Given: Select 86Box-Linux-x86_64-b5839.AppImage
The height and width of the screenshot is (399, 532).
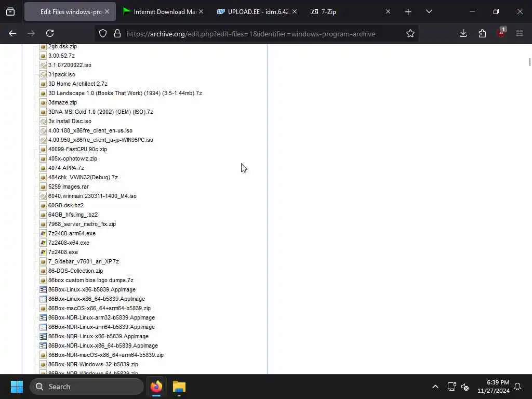Looking at the screenshot, I should (96, 299).
